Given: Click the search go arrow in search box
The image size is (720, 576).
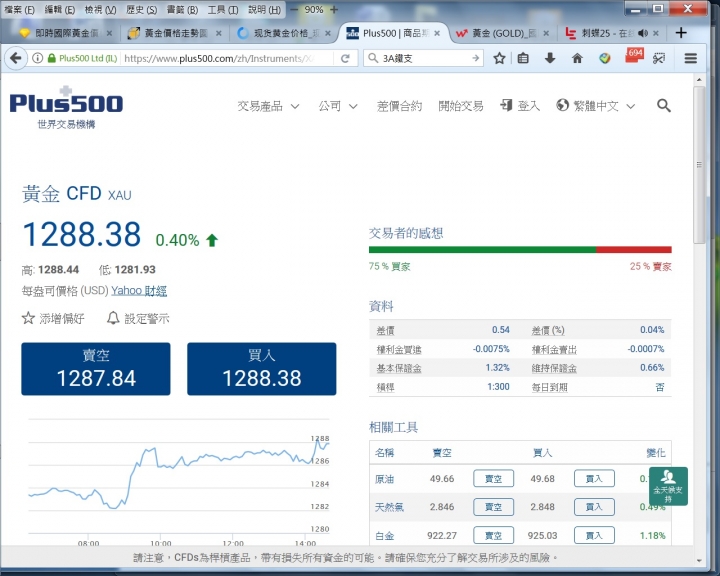Looking at the screenshot, I should click(476, 58).
